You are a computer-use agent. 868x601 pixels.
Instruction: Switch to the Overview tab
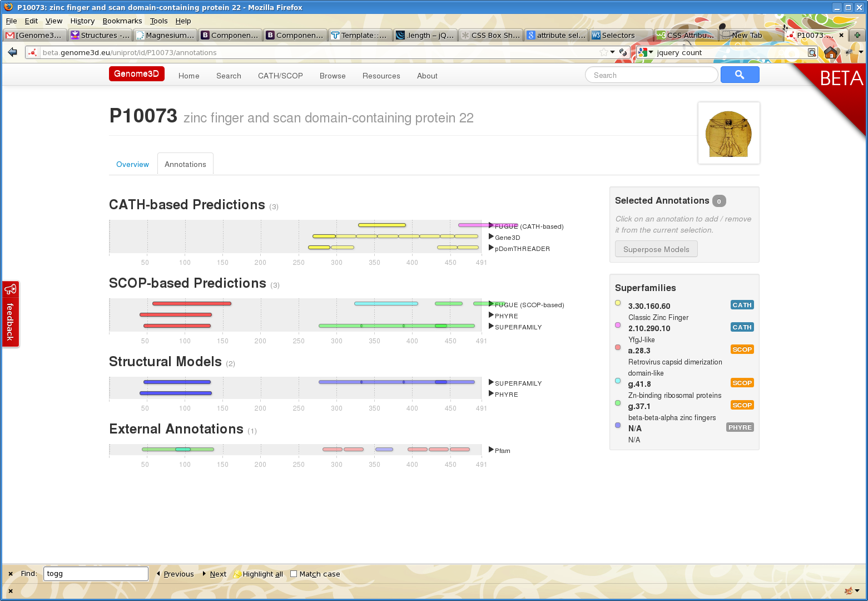(x=132, y=164)
